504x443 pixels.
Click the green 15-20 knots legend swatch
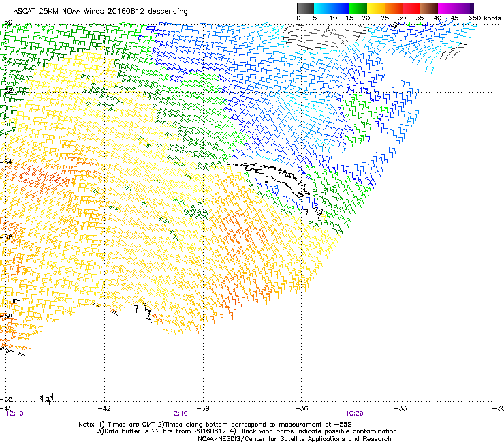[358, 8]
